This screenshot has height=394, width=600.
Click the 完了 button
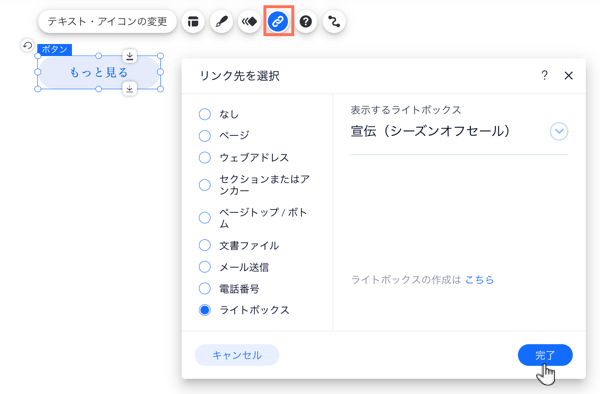pyautogui.click(x=545, y=355)
